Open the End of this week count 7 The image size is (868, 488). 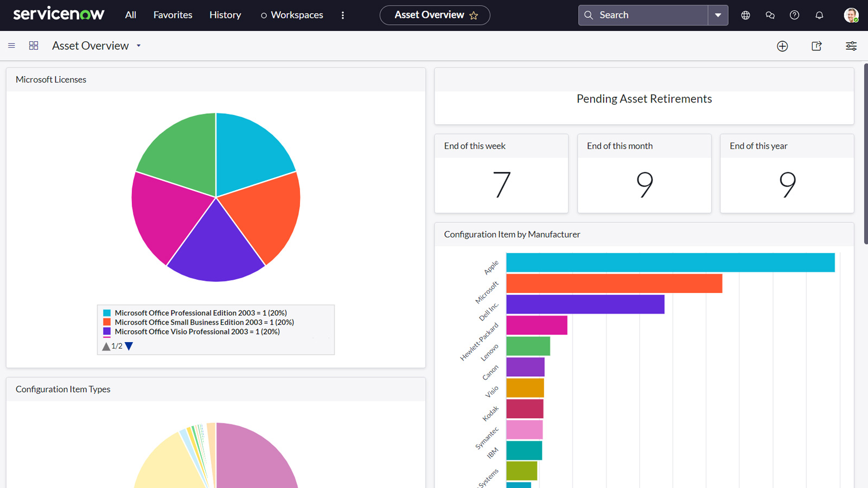[x=501, y=185]
